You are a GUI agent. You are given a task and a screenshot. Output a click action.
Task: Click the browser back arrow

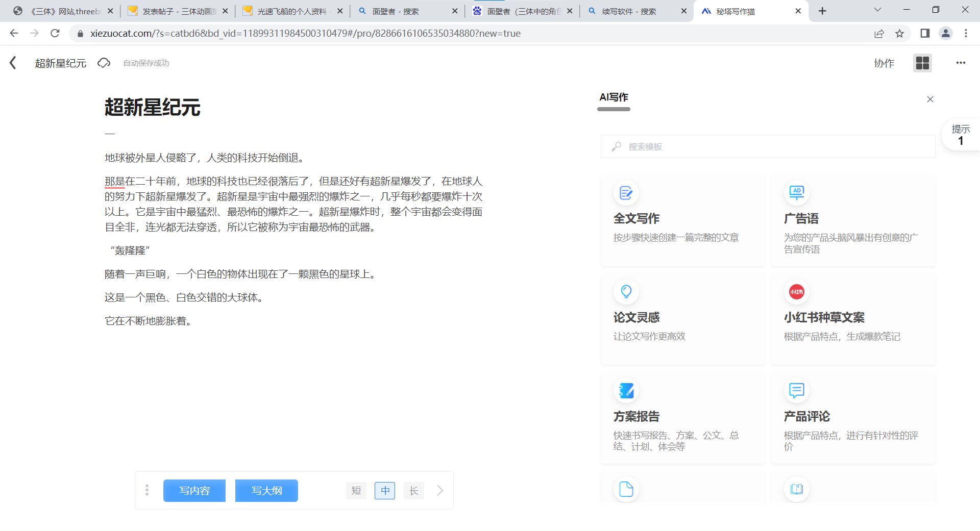point(14,33)
